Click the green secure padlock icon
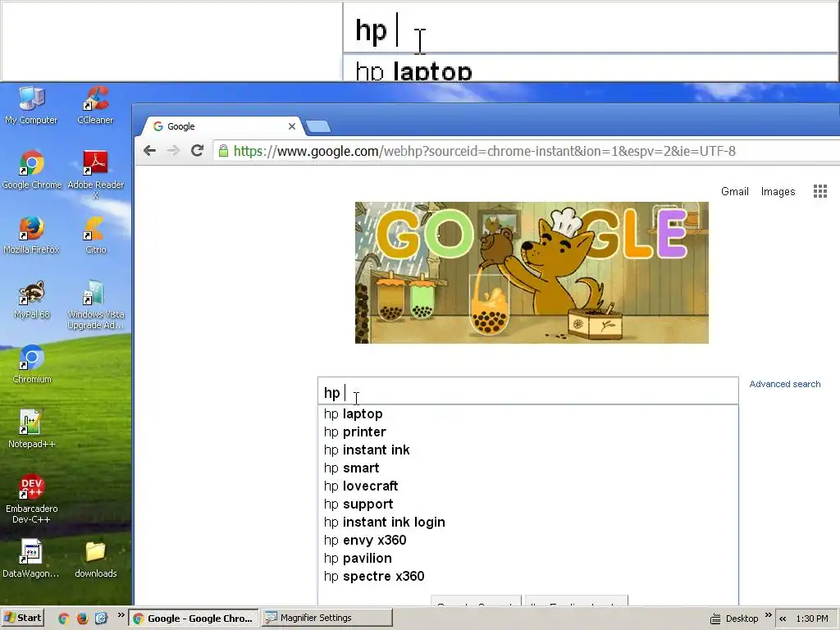 223,151
